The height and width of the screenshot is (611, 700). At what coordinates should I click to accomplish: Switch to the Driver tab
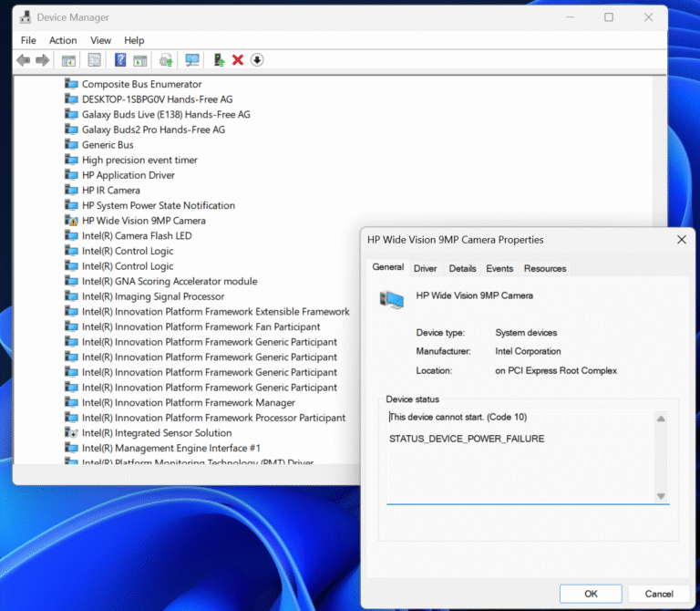pos(425,268)
